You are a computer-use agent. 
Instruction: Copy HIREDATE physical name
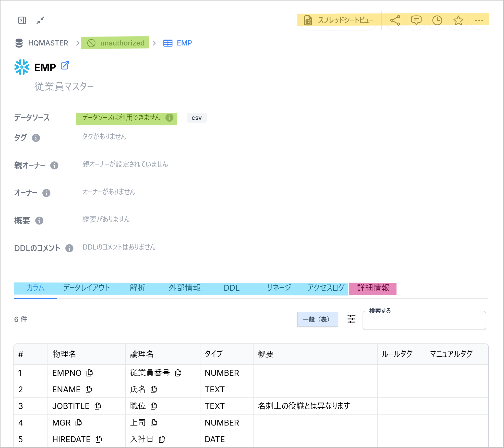(x=99, y=439)
